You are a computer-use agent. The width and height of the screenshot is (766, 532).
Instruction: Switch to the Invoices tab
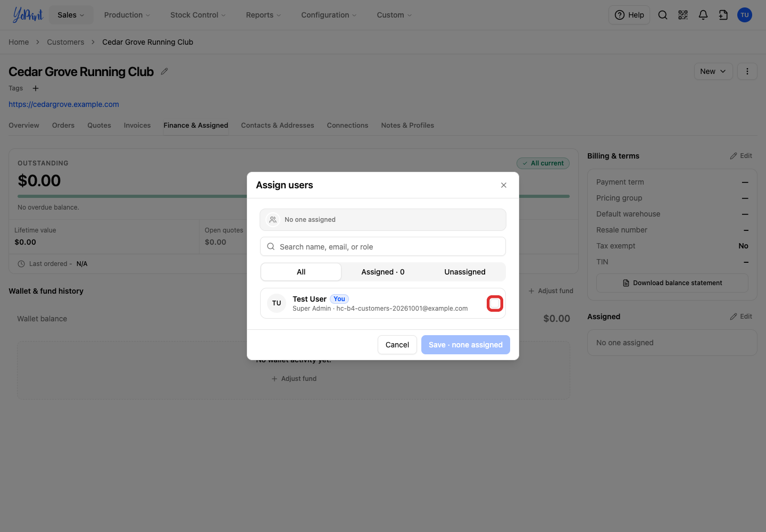(137, 126)
